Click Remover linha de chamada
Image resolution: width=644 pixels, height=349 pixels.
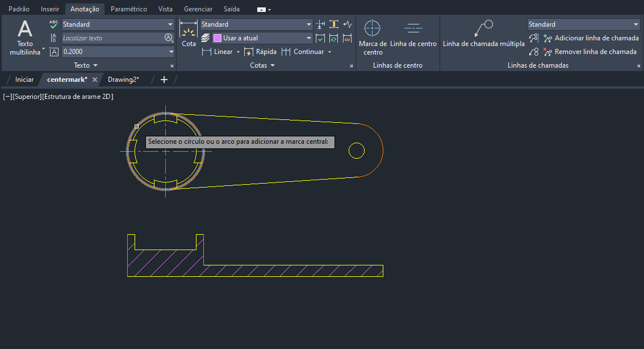click(589, 52)
